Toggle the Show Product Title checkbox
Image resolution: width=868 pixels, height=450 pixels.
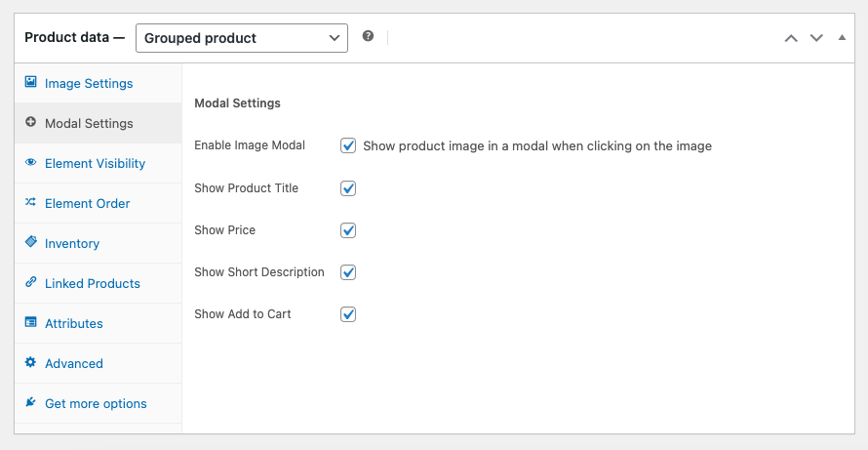(348, 188)
